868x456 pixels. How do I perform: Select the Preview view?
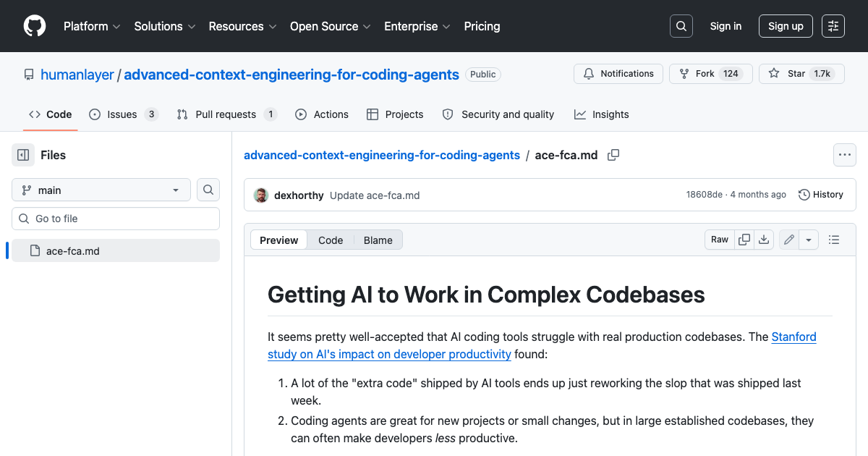click(x=279, y=240)
